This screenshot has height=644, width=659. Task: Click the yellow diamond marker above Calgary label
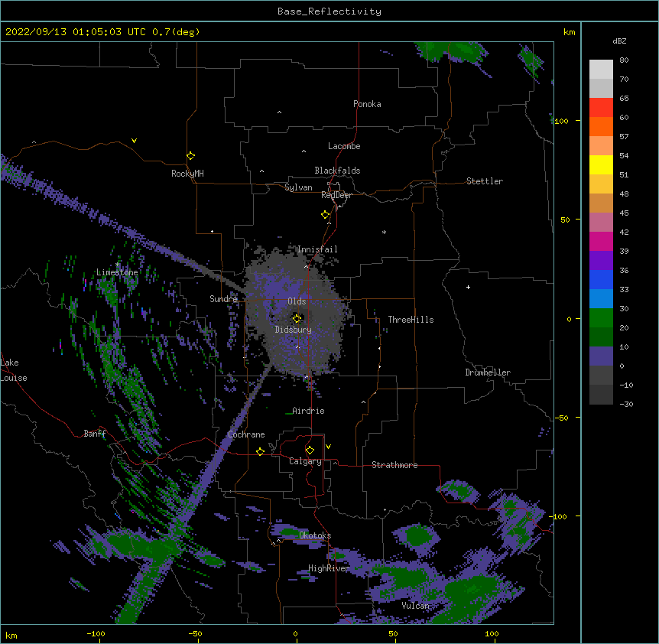(310, 450)
